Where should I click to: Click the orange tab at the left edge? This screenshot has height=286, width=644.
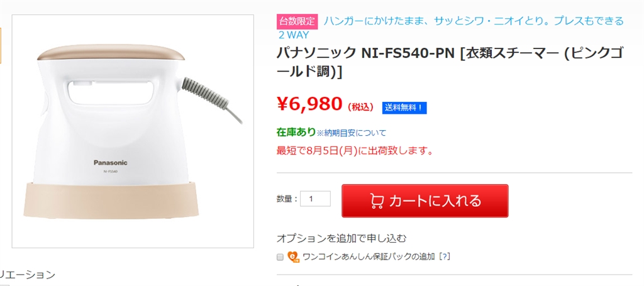(1, 45)
